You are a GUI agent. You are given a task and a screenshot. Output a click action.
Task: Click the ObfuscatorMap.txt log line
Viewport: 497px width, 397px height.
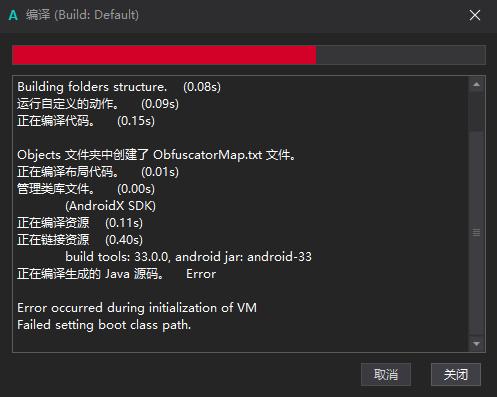click(x=156, y=155)
